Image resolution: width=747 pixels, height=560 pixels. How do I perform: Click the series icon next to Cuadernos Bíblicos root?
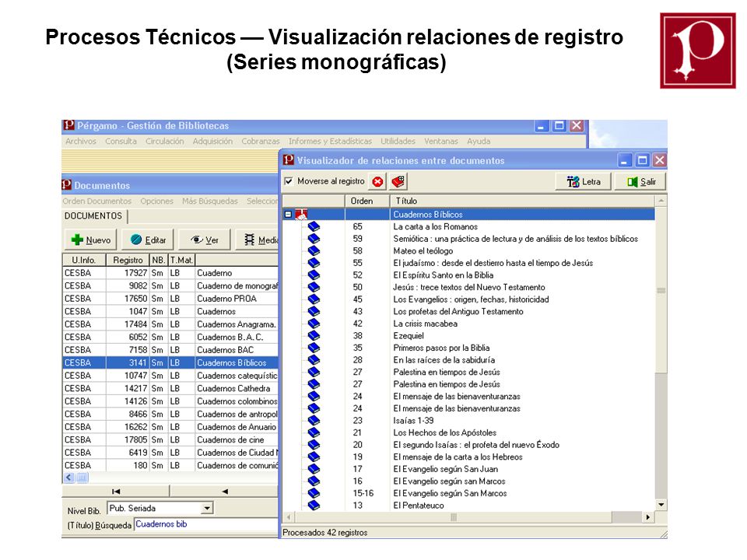coord(301,215)
